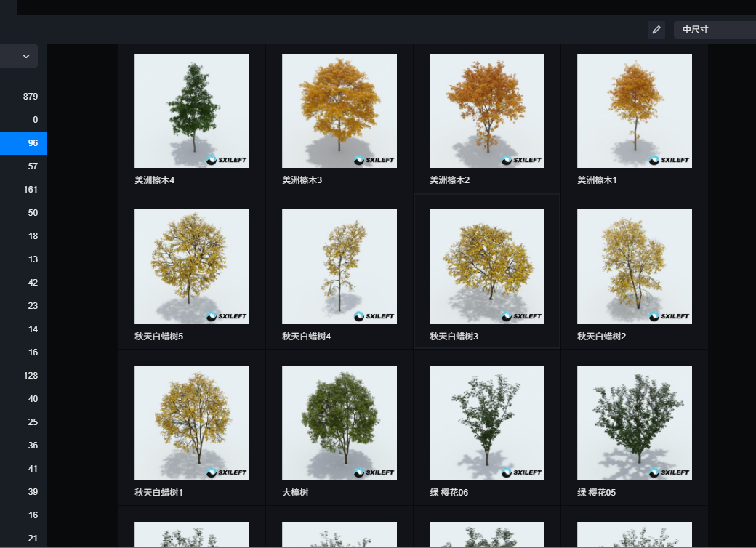Select the sidebar row with count 14

(x=23, y=329)
